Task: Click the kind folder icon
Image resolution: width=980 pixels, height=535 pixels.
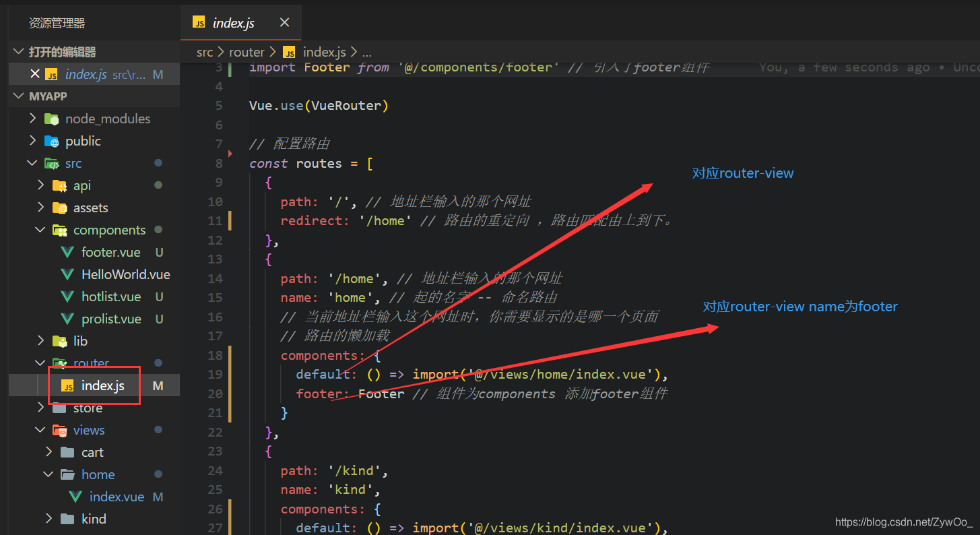Action: click(67, 519)
